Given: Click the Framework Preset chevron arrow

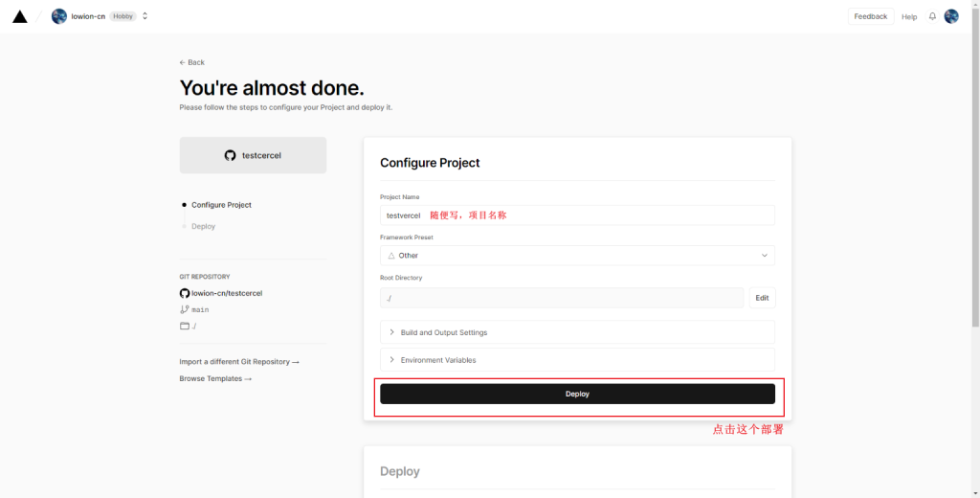Looking at the screenshot, I should 765,256.
